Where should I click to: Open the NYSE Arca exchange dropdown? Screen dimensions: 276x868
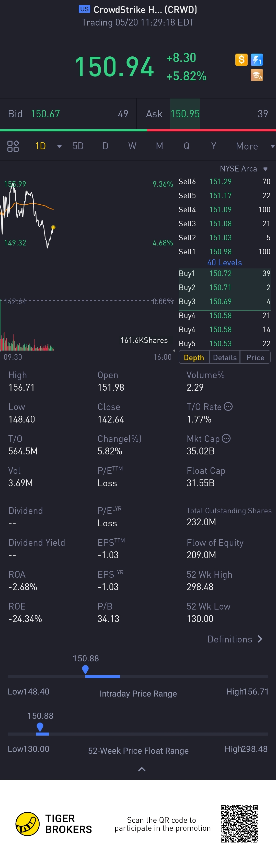(x=244, y=169)
